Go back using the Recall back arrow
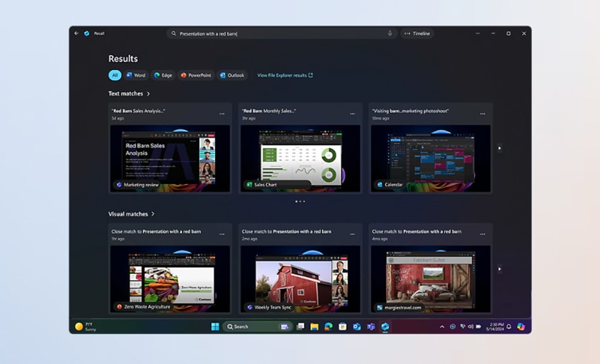This screenshot has height=364, width=600. coord(76,34)
